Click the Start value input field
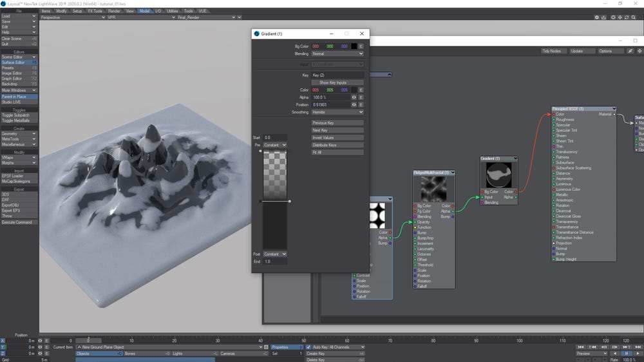The image size is (644, 362). 275,138
